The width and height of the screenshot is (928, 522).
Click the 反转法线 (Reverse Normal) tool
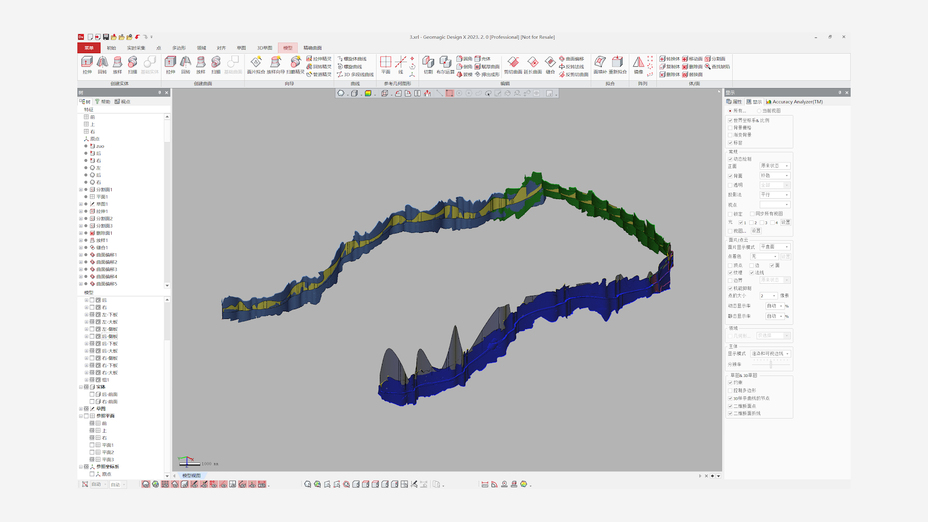(x=572, y=66)
